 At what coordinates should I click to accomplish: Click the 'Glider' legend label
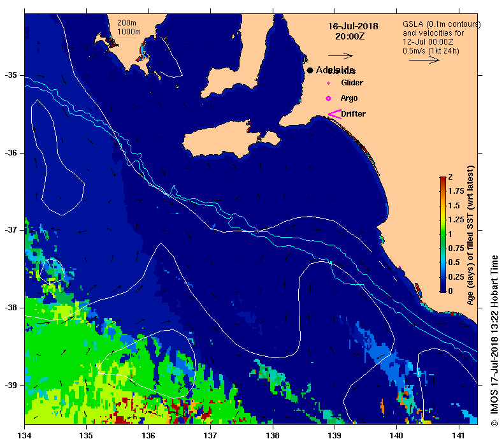pos(352,83)
